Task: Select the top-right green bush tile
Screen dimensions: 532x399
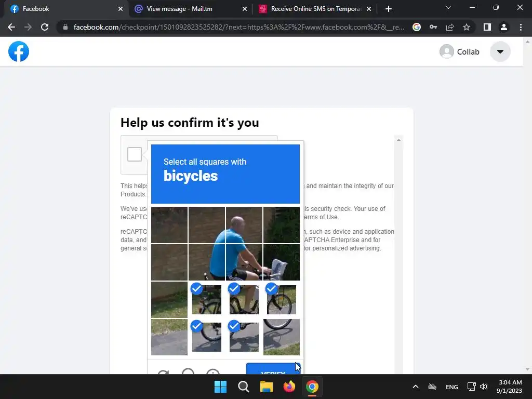Action: click(x=281, y=225)
